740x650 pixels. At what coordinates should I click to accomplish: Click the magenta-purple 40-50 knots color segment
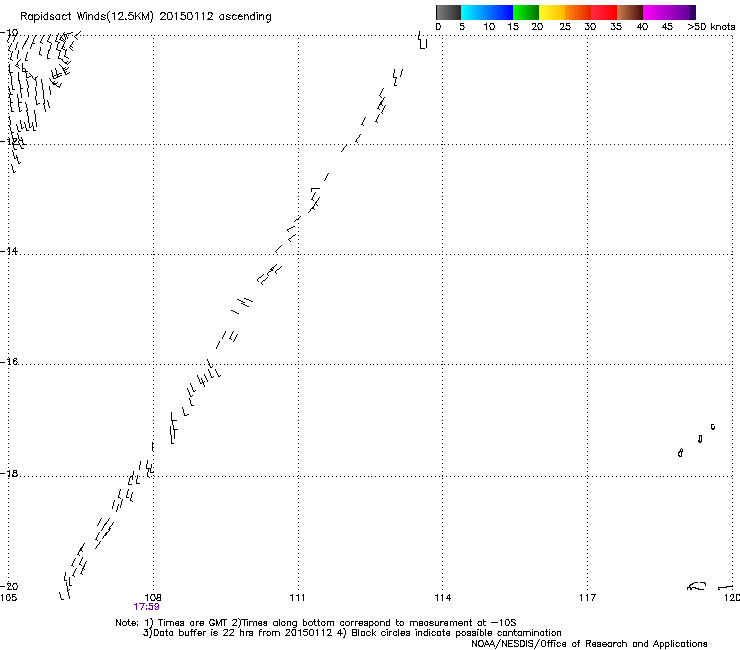669,12
